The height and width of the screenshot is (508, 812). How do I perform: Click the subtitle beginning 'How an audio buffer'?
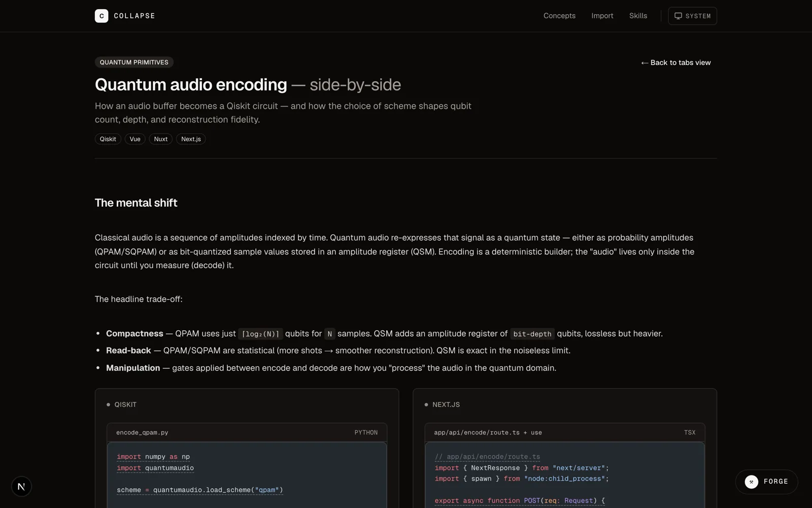tap(283, 113)
